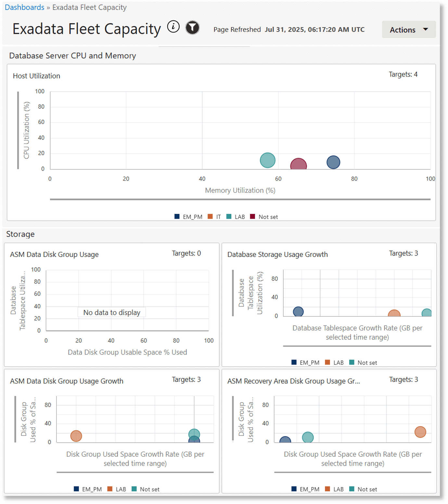Click the LAB legend swatch in Host Utilization
Viewport: 448px width, 504px height.
pos(229,216)
